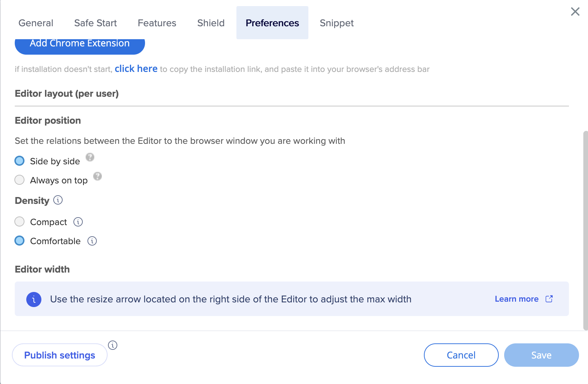Viewport: 588px width, 384px height.
Task: Open the Safe Start tab
Action: click(95, 23)
